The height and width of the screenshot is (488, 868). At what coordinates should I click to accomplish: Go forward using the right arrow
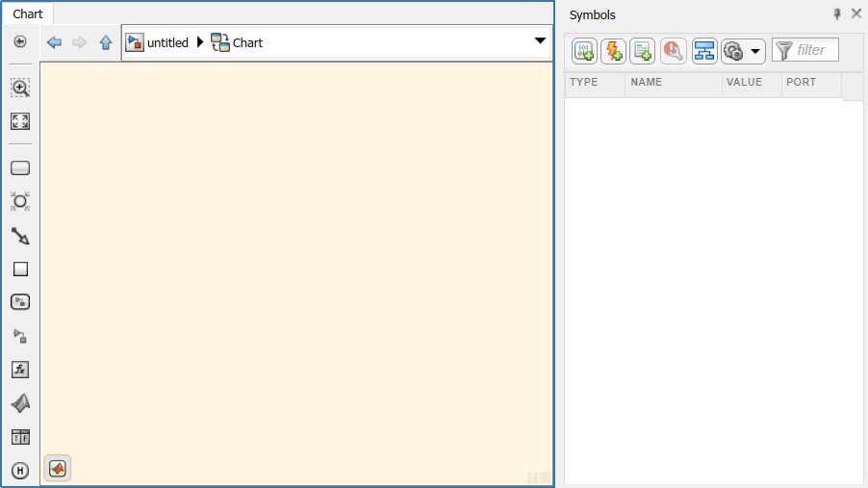(x=79, y=42)
